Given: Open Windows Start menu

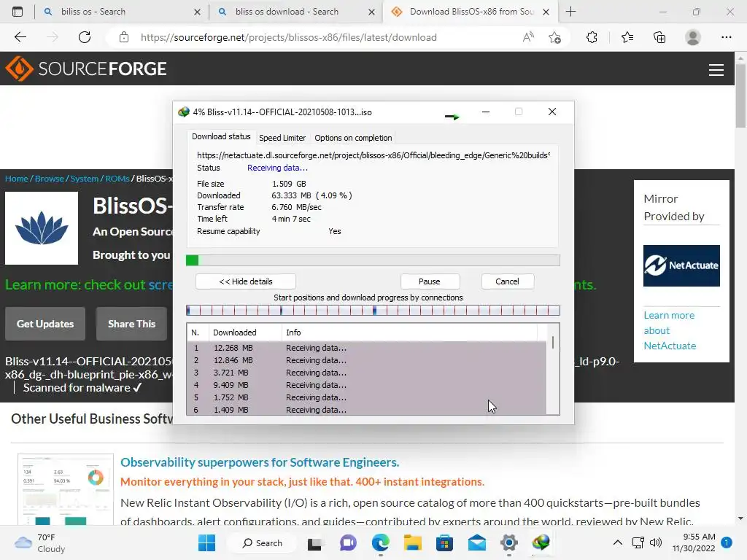Looking at the screenshot, I should [206, 542].
